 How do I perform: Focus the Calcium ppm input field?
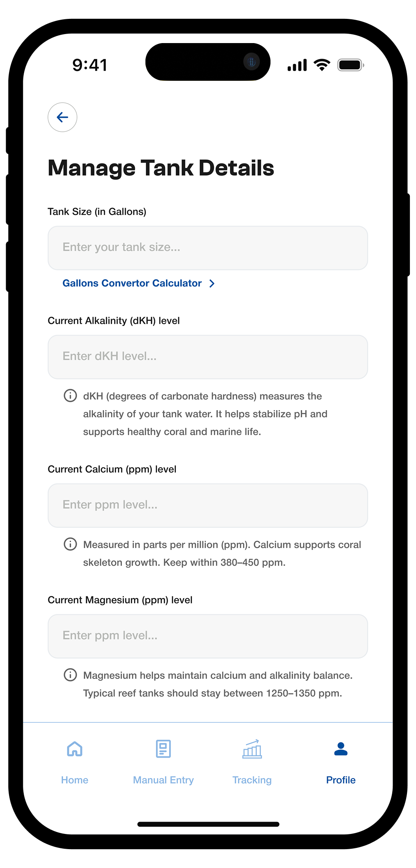click(x=208, y=505)
